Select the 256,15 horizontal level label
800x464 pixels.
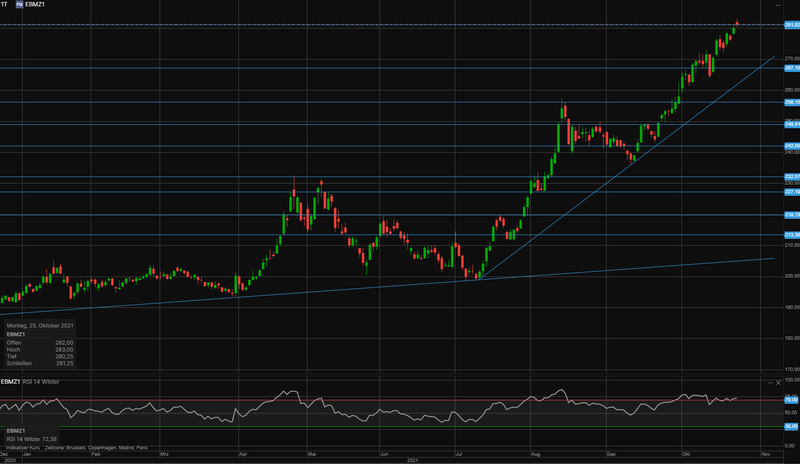click(790, 102)
